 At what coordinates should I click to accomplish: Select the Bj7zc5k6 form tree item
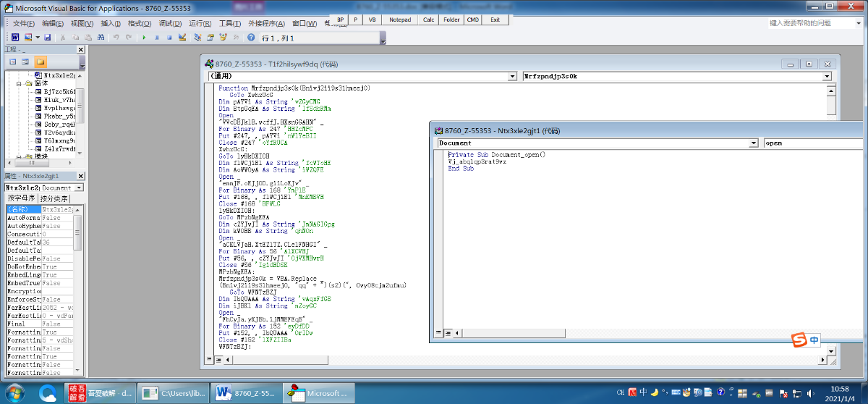(55, 92)
